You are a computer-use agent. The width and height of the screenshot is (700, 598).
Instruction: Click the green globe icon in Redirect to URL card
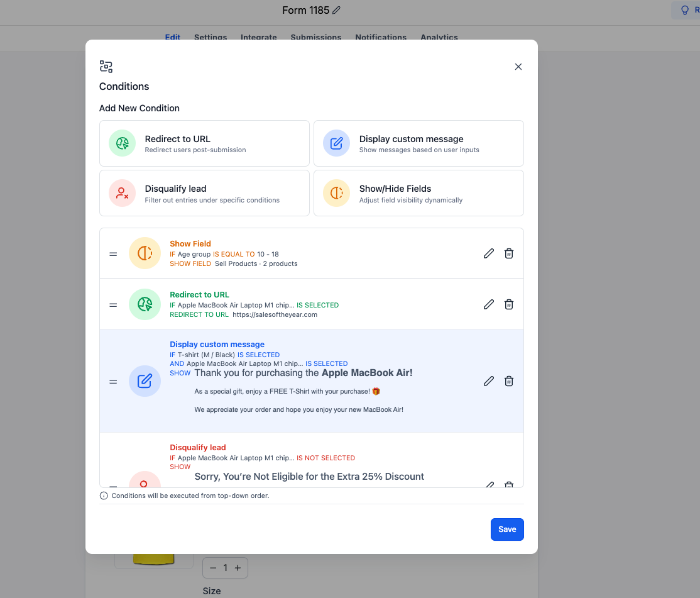[123, 143]
